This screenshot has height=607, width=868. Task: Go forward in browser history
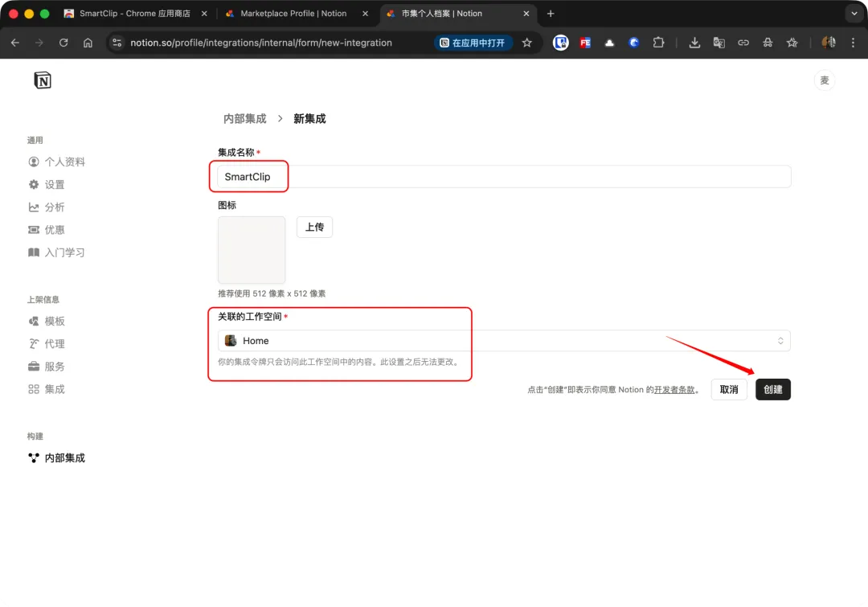(x=39, y=43)
